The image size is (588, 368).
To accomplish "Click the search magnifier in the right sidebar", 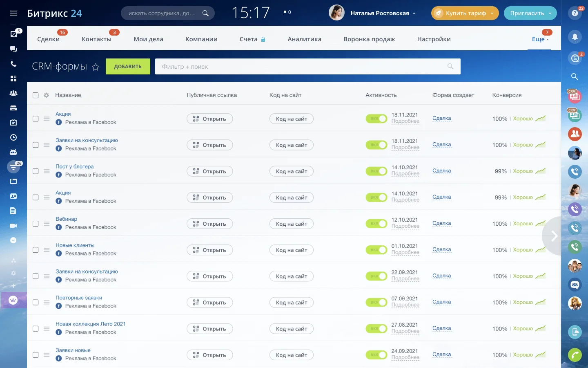I will coord(575,76).
